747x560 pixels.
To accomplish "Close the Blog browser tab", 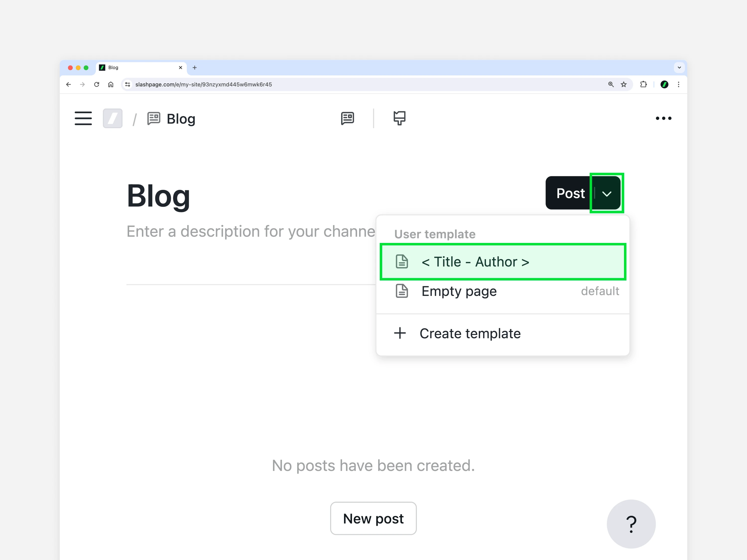I will [x=181, y=67].
